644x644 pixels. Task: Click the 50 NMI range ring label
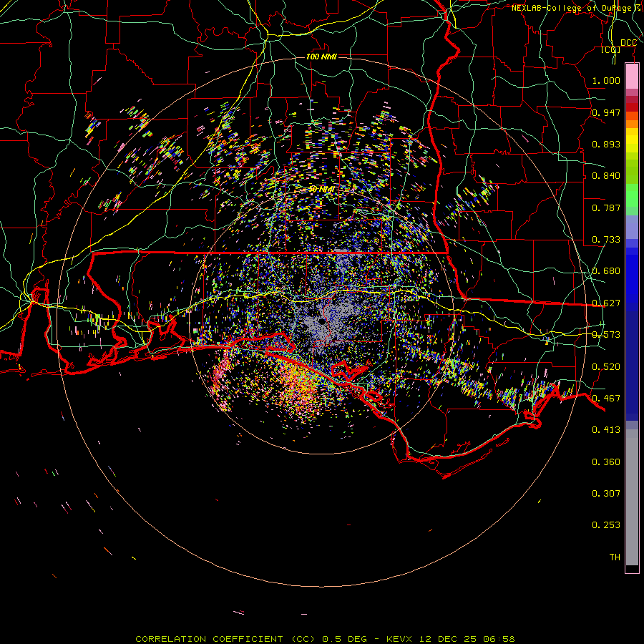click(x=321, y=189)
